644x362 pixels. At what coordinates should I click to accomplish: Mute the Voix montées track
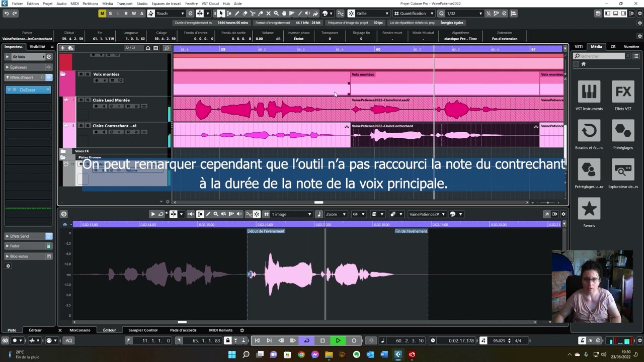80,74
